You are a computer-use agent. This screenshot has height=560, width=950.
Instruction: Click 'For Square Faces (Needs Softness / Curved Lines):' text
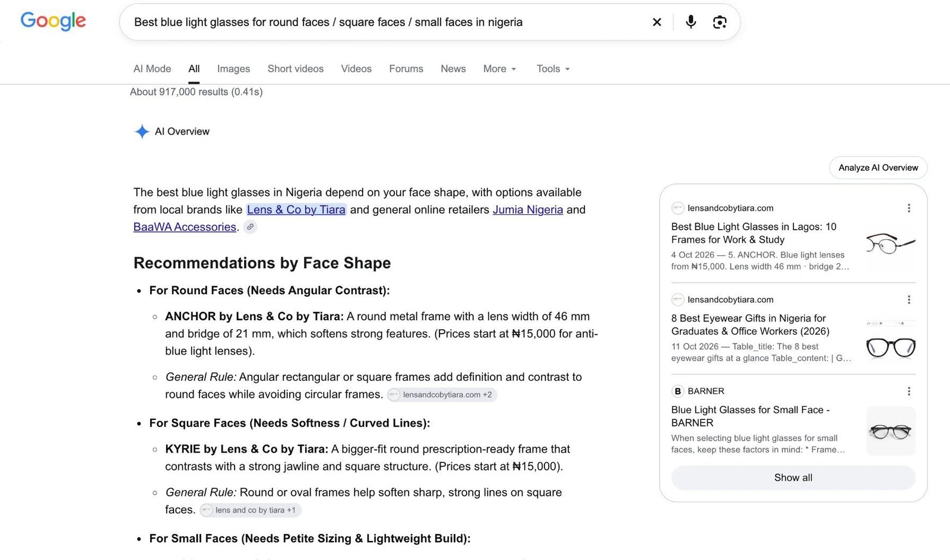pos(290,423)
